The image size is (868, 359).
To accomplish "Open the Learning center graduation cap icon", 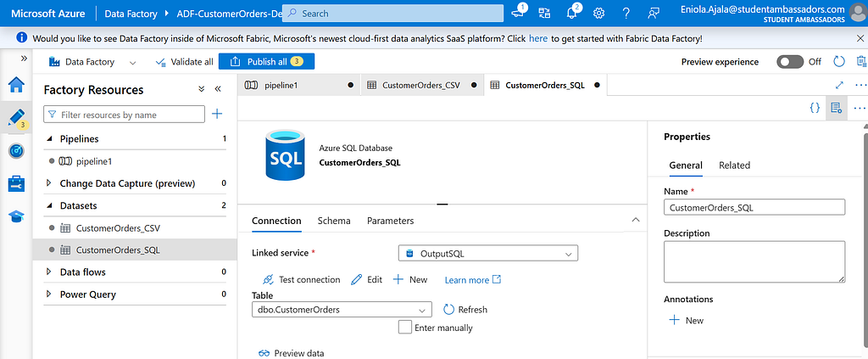I will 16,216.
